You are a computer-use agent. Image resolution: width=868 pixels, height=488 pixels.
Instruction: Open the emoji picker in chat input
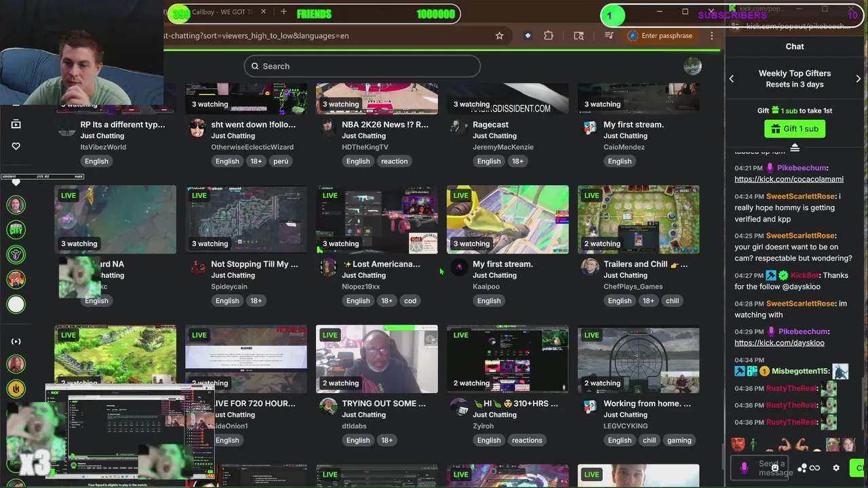coord(775,468)
